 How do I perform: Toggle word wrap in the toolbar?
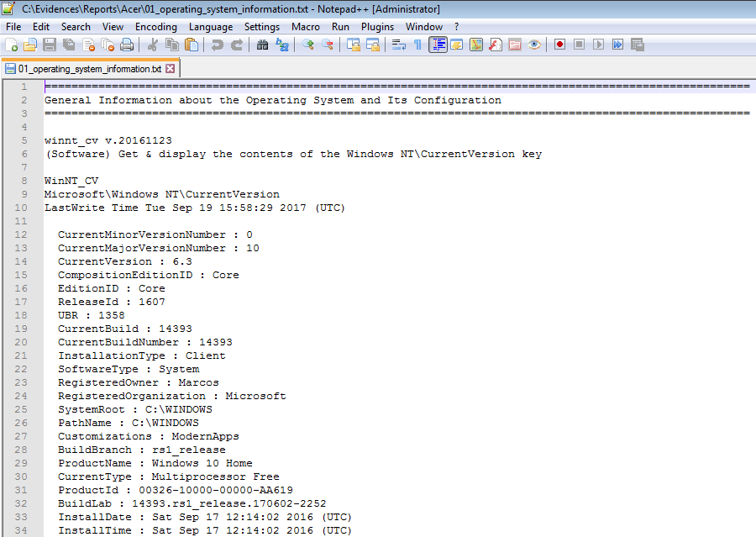pos(398,45)
